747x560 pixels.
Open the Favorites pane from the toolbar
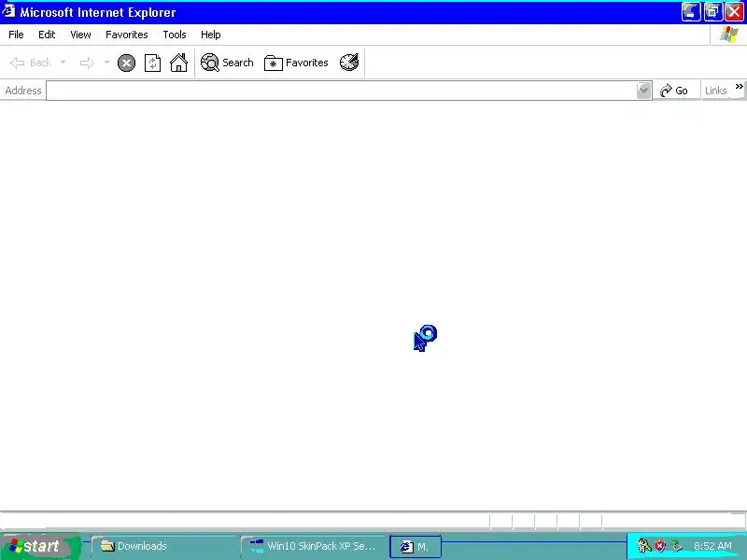[x=296, y=63]
